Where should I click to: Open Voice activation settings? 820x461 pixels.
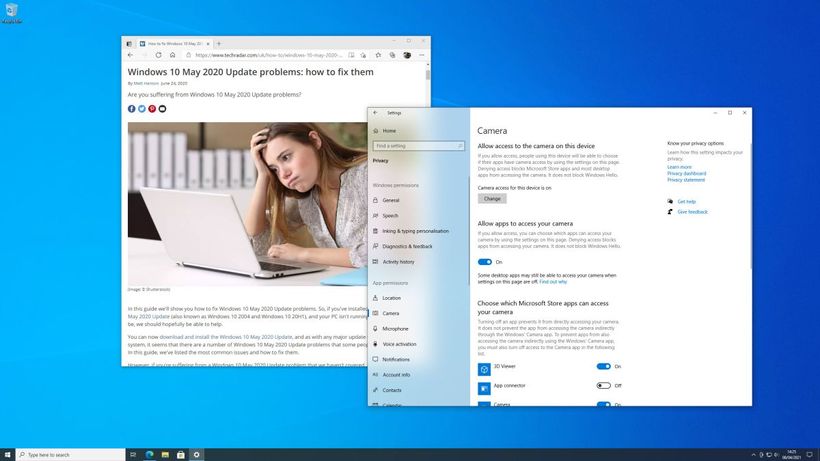pyautogui.click(x=399, y=344)
